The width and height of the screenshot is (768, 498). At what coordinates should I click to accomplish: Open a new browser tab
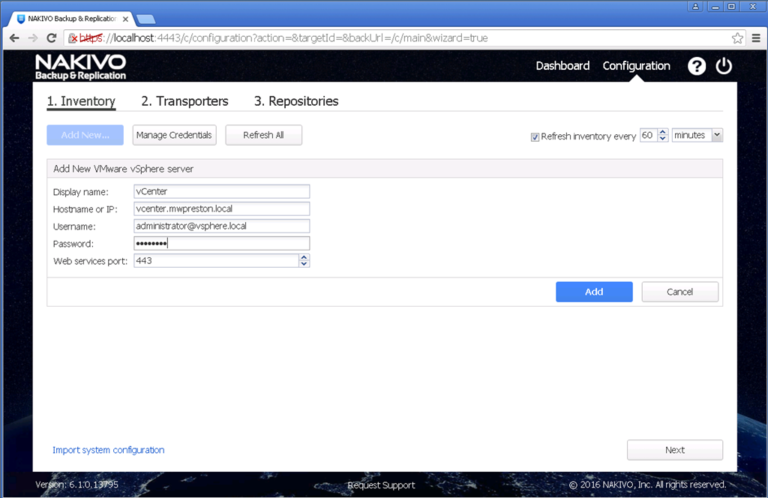(x=145, y=19)
